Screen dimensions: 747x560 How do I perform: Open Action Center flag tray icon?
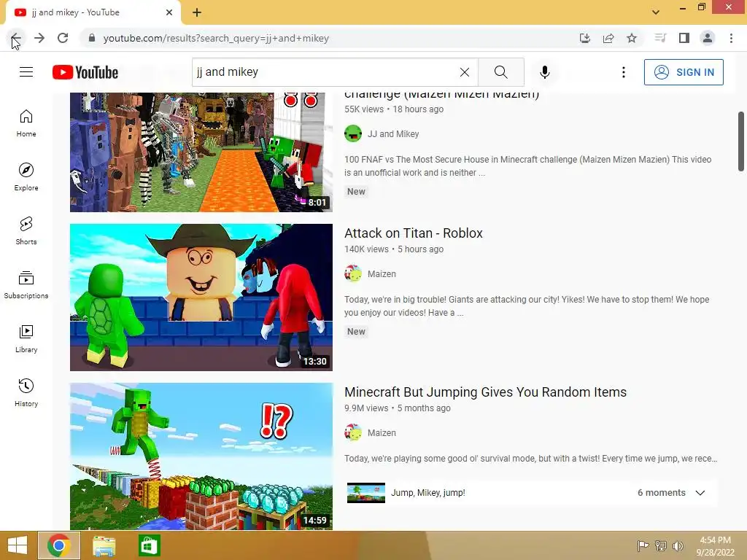pyautogui.click(x=643, y=545)
